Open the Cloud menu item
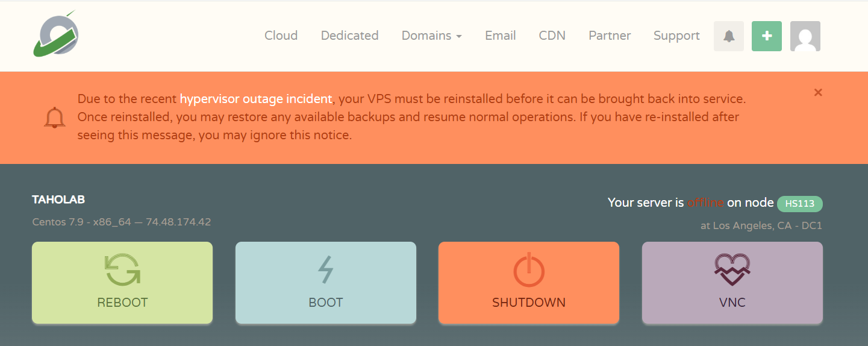 pos(281,36)
